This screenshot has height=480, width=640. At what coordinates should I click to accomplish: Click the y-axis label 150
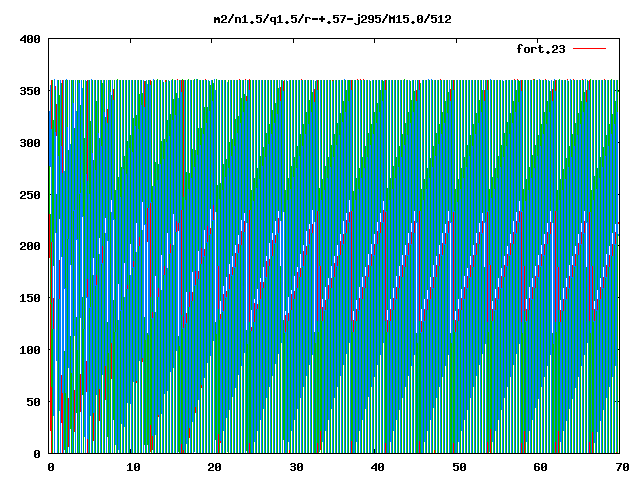(30, 298)
